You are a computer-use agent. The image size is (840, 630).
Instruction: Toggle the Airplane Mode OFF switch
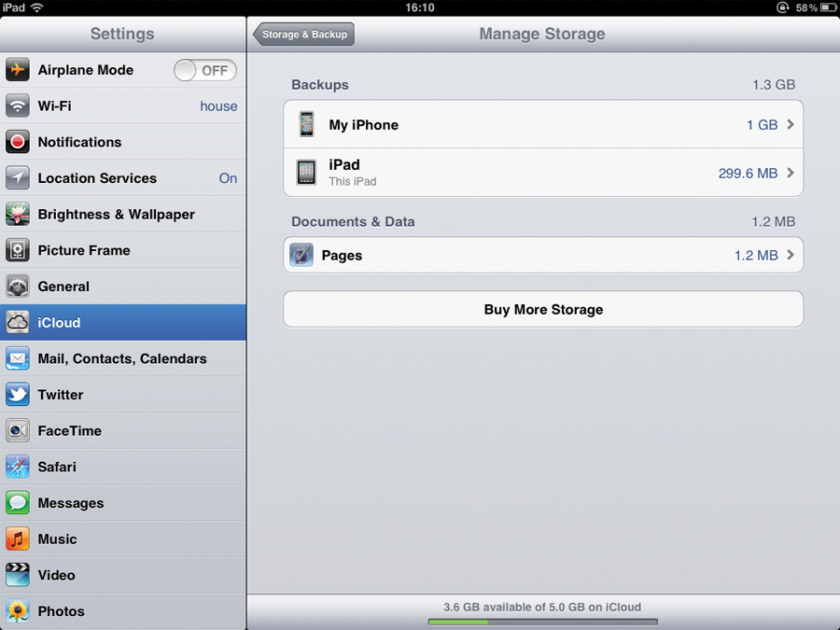[205, 70]
